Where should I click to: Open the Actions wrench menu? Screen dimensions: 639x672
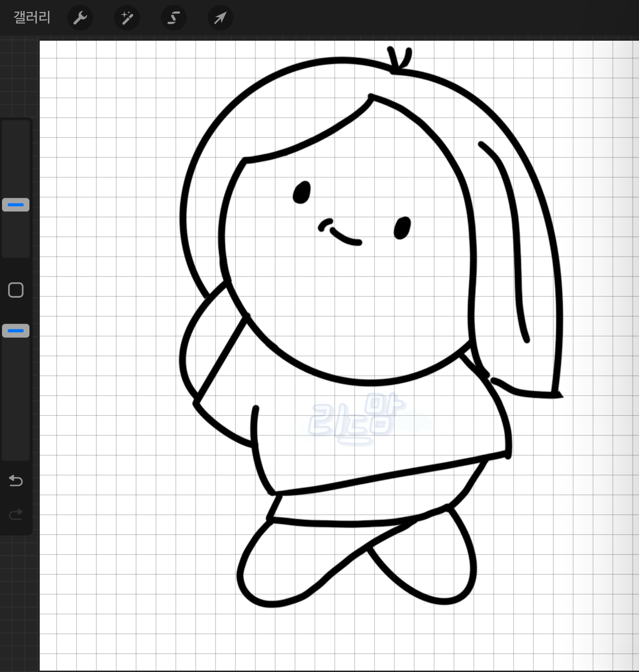click(80, 18)
